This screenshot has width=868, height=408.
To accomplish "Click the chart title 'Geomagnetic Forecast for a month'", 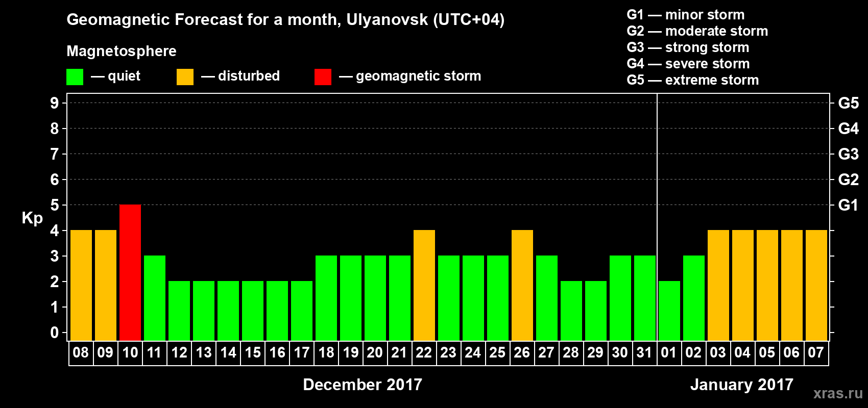I will tap(204, 19).
